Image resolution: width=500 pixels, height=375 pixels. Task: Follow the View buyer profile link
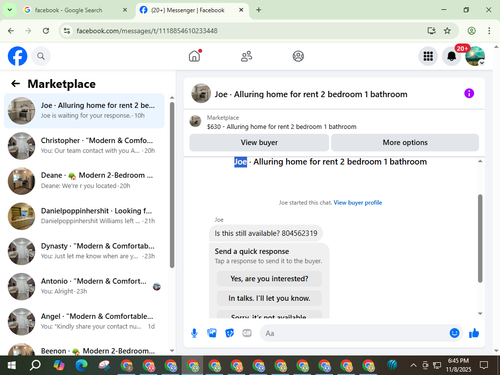click(x=358, y=202)
